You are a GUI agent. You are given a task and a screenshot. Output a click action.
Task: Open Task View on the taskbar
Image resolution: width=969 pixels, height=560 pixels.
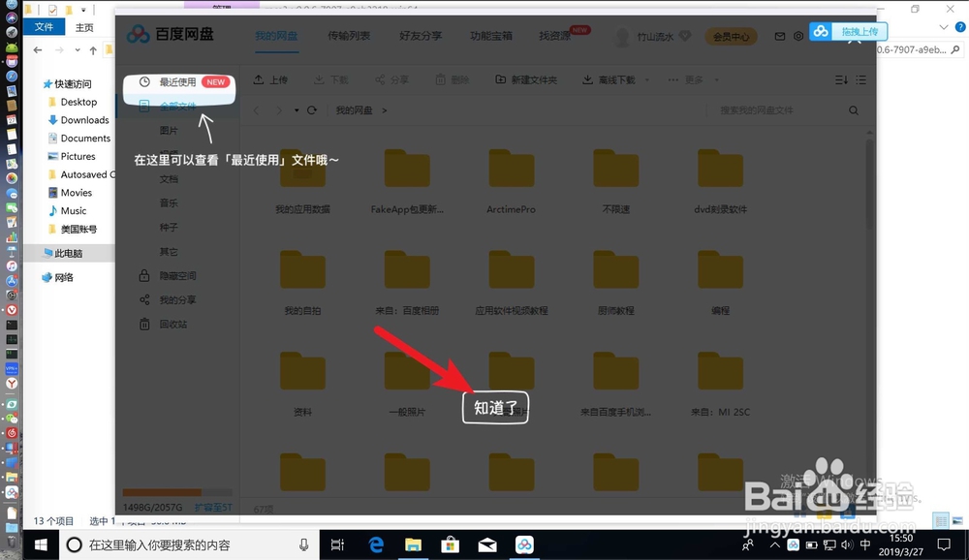tap(337, 544)
